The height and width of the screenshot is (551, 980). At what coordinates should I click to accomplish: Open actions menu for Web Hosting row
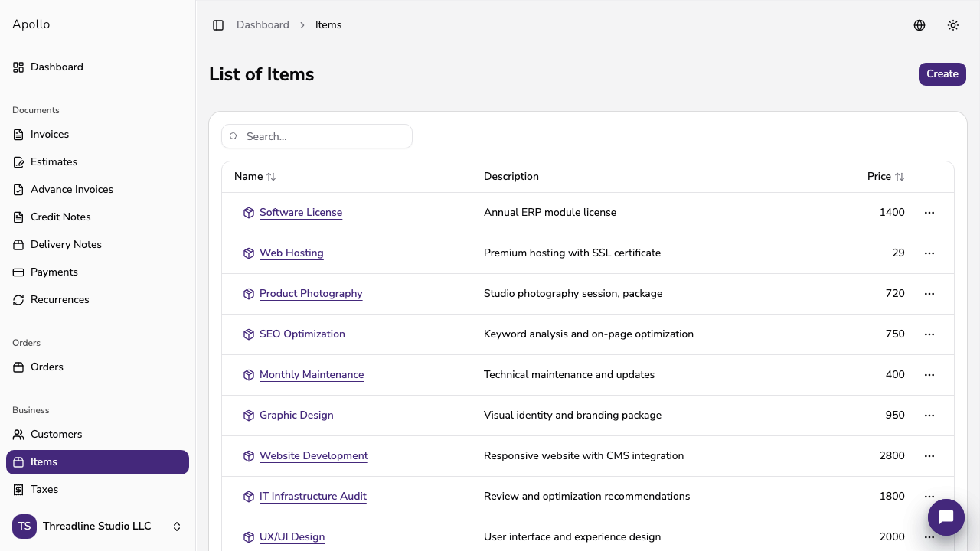pyautogui.click(x=929, y=253)
